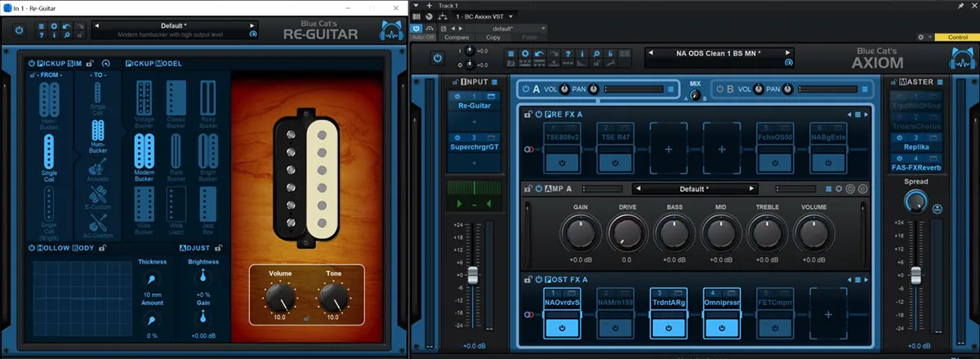Select Jazz Box pickup model

pyautogui.click(x=208, y=211)
